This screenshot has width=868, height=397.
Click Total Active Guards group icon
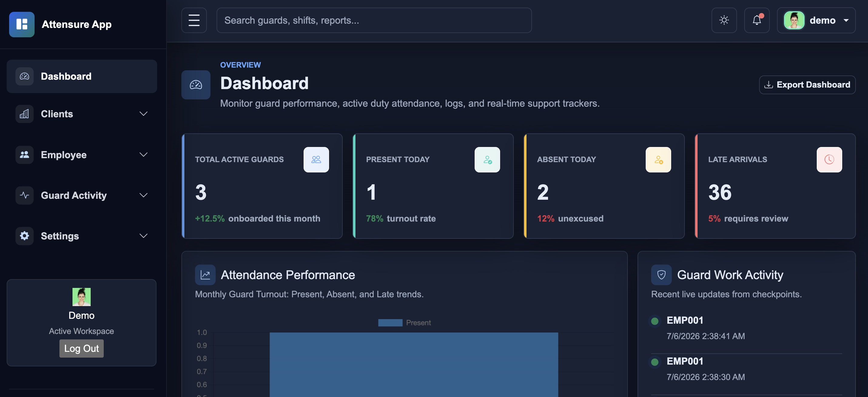pos(316,159)
